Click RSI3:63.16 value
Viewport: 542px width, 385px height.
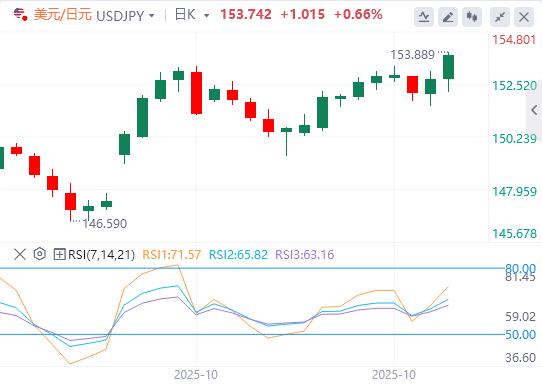click(x=305, y=255)
